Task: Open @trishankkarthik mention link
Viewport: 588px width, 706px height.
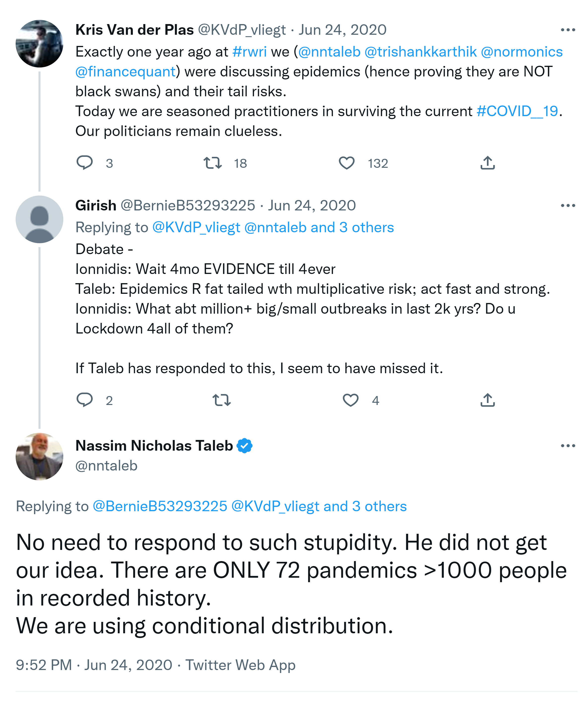Action: [x=420, y=52]
